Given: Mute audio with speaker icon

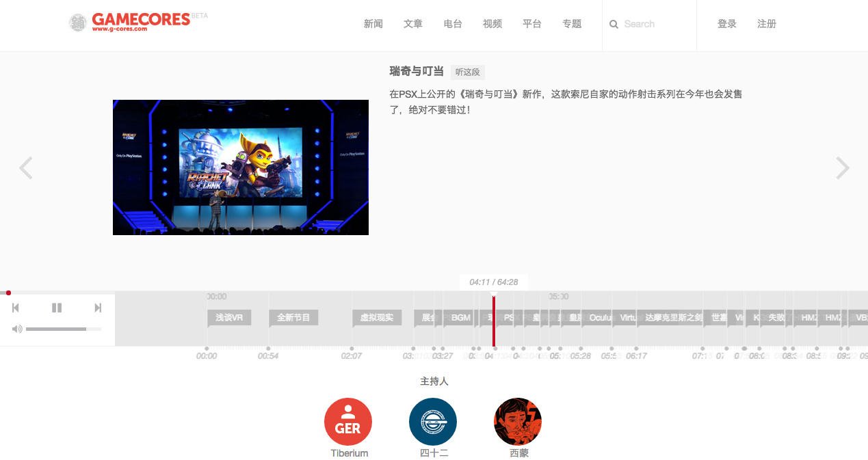Looking at the screenshot, I should pos(17,329).
